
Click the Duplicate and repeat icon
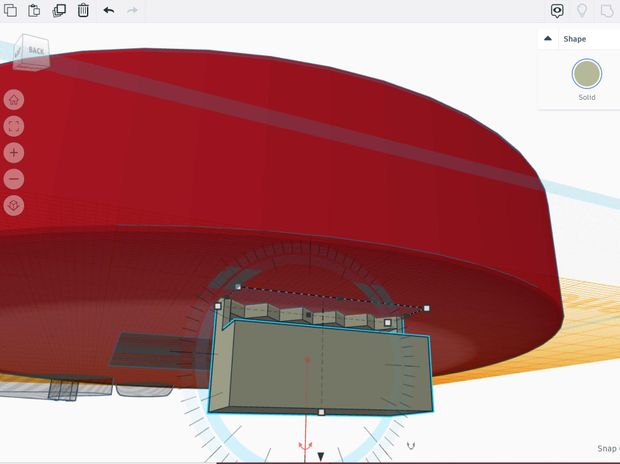(59, 10)
